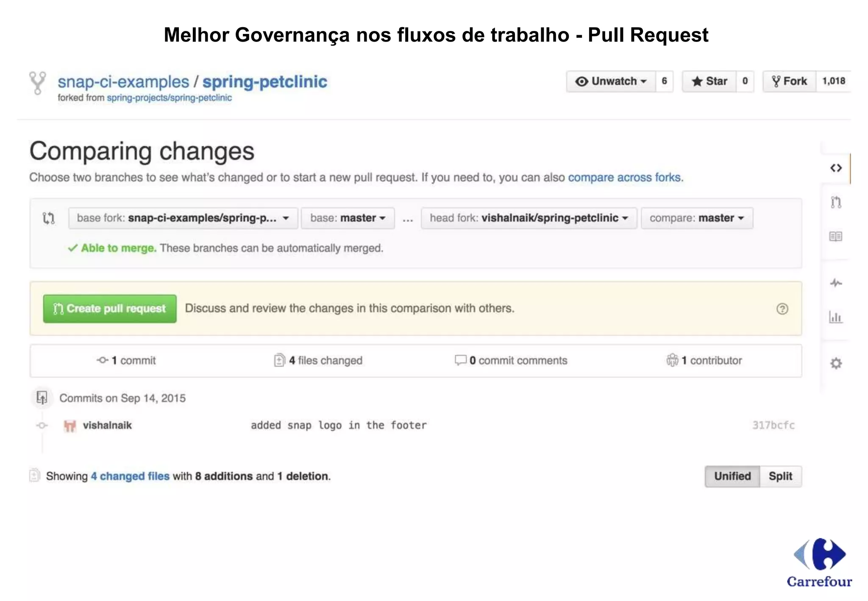Follow the compare across forks link

[625, 178]
